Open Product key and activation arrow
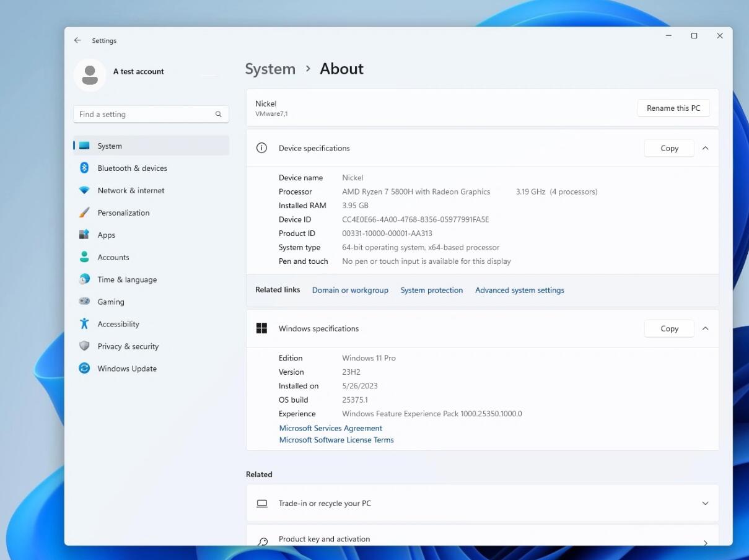 [x=705, y=543]
